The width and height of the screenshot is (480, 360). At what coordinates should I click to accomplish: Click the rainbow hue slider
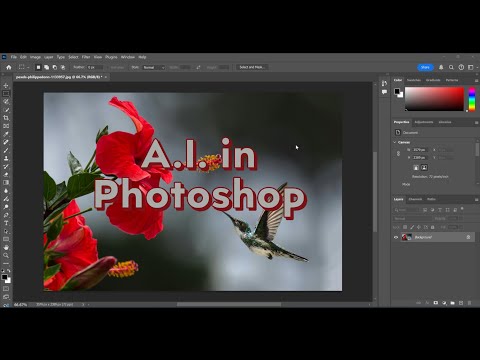point(472,99)
